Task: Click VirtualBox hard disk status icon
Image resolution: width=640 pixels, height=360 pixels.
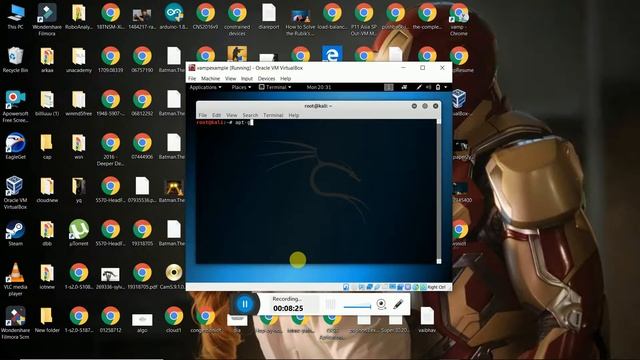Action: [x=346, y=287]
